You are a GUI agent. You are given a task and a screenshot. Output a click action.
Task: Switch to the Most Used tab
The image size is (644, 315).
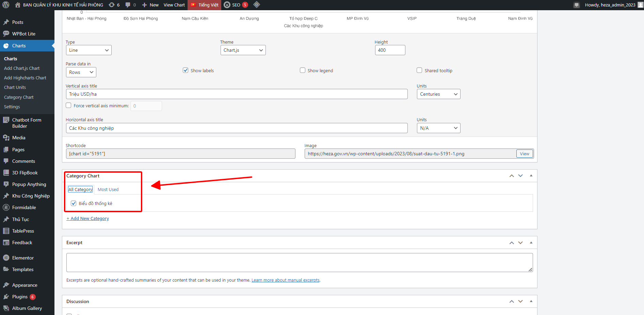coord(108,190)
